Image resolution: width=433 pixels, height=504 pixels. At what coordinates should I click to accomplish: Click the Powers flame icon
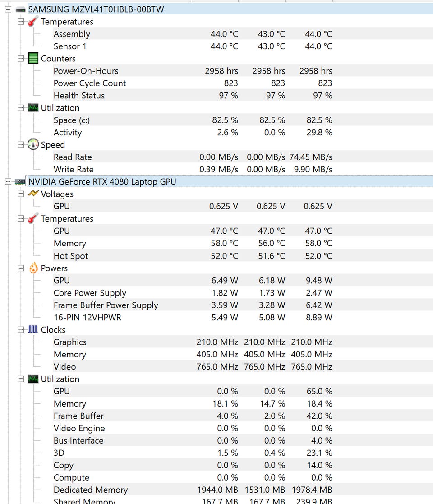[x=33, y=268]
